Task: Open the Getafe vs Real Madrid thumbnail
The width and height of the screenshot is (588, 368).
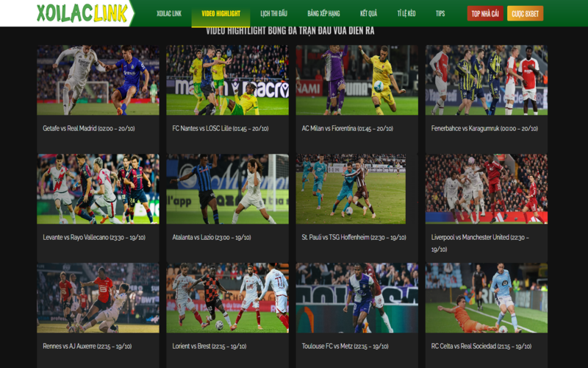Action: (x=98, y=79)
